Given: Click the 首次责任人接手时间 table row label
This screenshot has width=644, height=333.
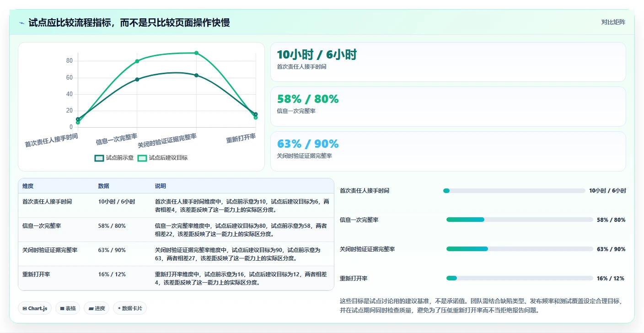Looking at the screenshot, I should [47, 201].
